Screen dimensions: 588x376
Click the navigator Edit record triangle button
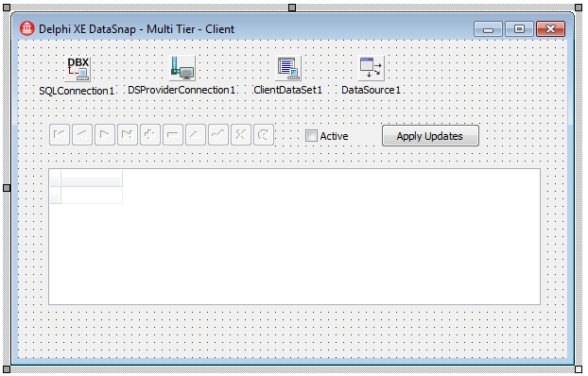coord(196,134)
